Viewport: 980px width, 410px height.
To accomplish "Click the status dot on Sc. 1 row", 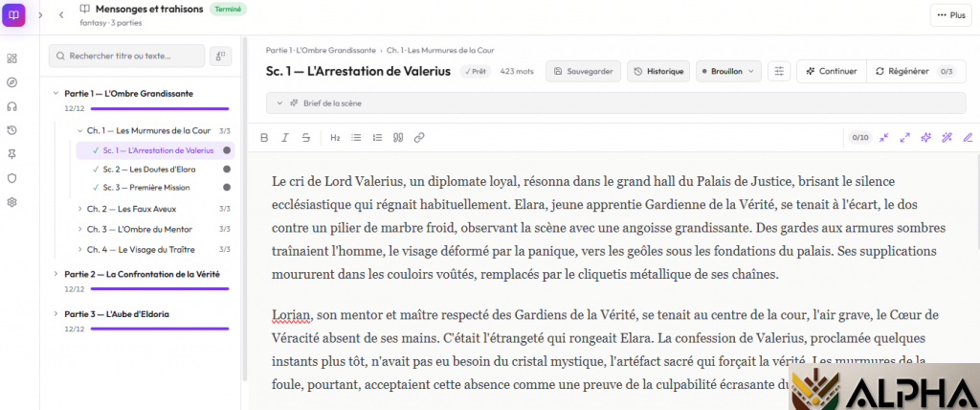I will coord(227,150).
